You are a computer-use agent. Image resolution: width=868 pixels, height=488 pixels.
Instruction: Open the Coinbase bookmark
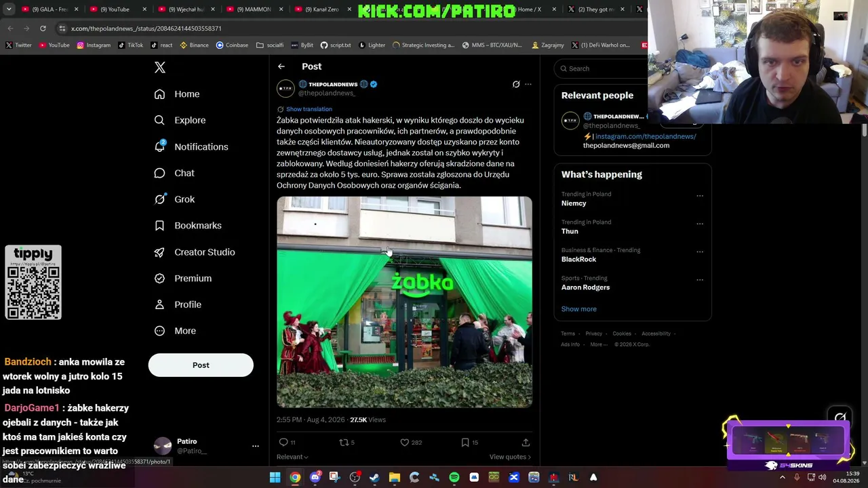(x=232, y=45)
